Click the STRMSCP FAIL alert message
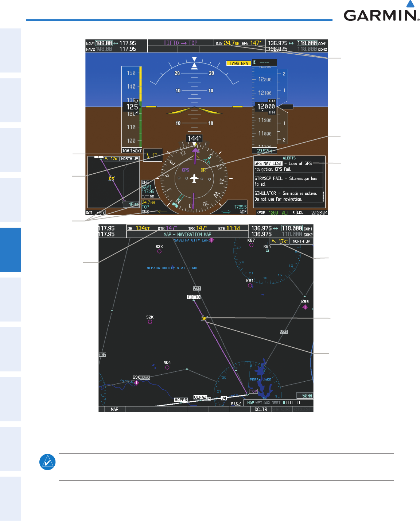Viewport: 420px width, 521px height. pos(285,181)
